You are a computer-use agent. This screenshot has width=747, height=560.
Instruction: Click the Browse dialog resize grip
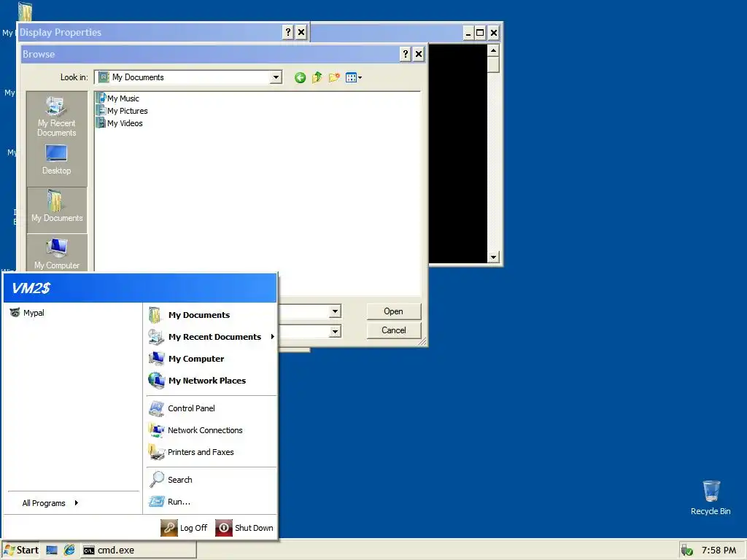click(422, 341)
